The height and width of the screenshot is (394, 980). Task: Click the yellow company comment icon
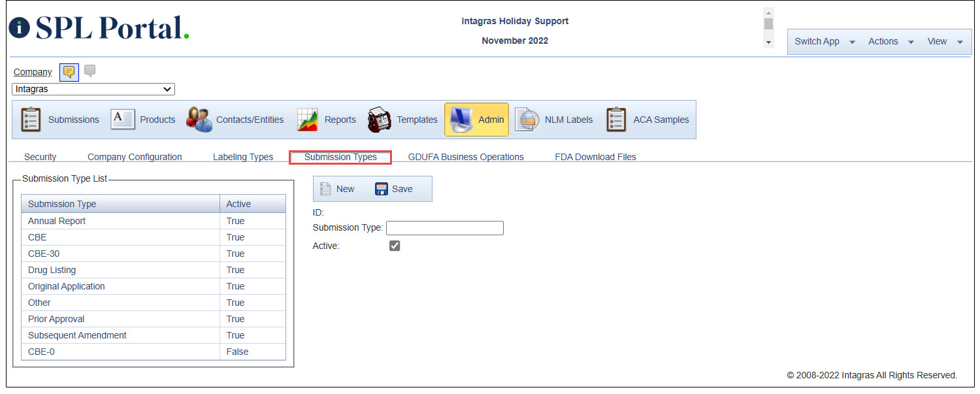pos(69,72)
